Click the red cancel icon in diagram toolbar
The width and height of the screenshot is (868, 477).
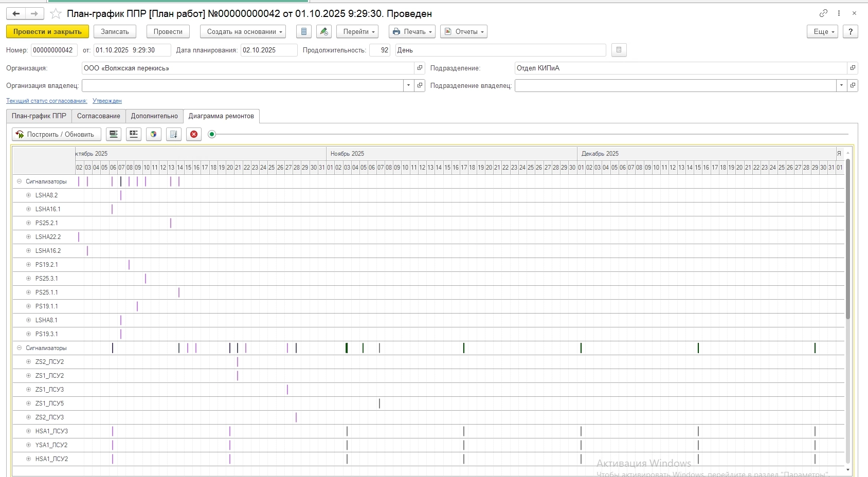(x=194, y=135)
